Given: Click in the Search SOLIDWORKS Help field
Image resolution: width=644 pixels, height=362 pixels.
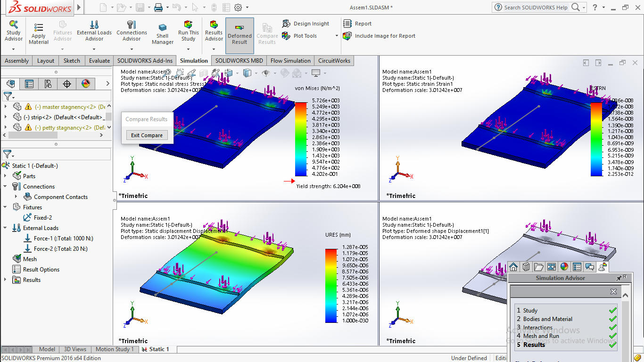Looking at the screenshot, I should click(536, 8).
